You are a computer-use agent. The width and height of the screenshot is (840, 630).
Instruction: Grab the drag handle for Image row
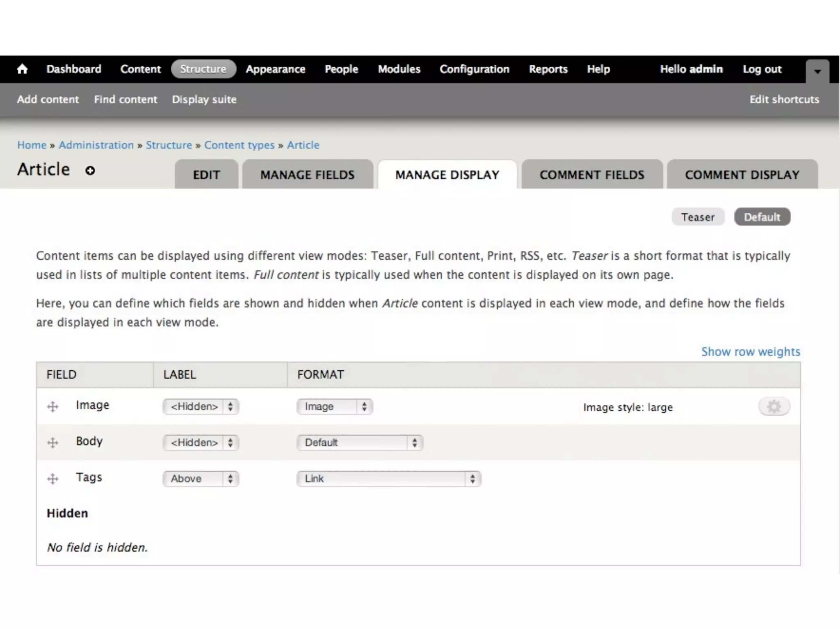(52, 407)
